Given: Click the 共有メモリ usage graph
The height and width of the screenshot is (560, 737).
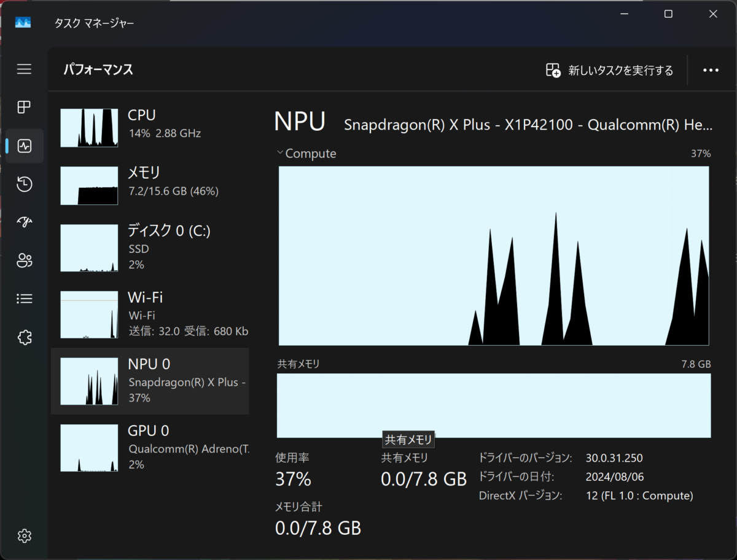Looking at the screenshot, I should pos(494,405).
